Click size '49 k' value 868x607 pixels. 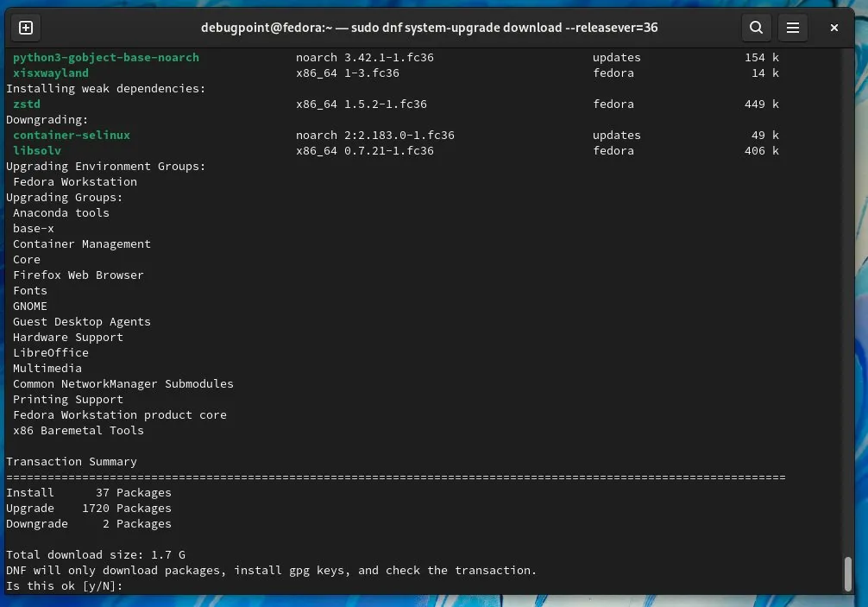(x=765, y=136)
